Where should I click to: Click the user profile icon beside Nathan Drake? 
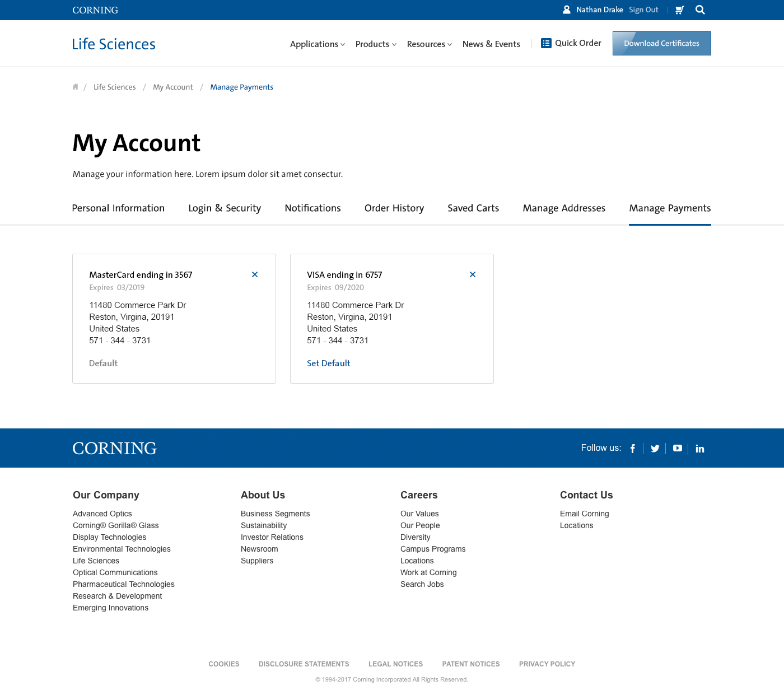(x=567, y=10)
